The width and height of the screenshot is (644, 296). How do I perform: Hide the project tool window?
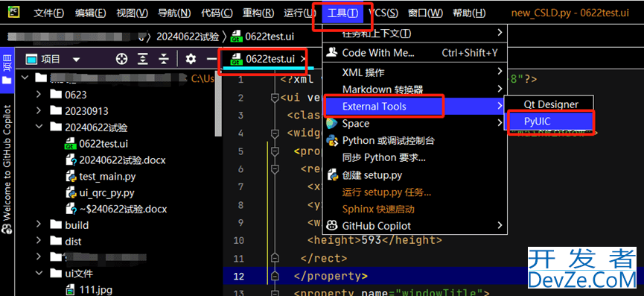click(211, 59)
